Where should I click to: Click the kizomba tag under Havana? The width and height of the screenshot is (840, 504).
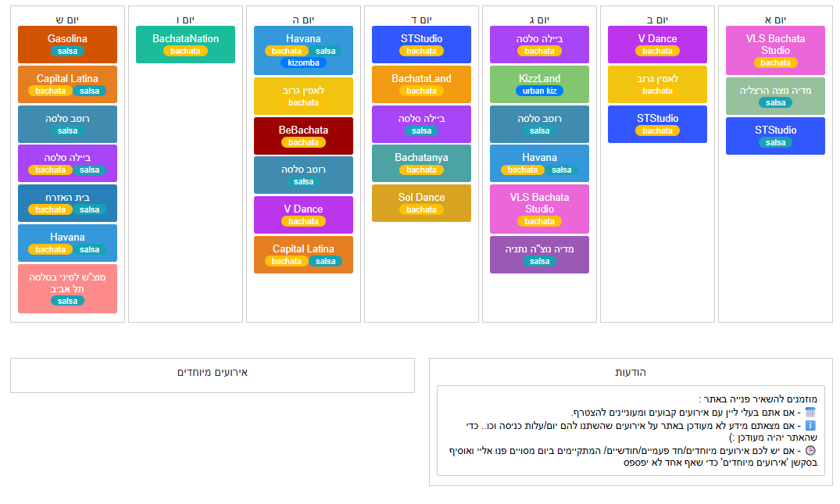[303, 63]
